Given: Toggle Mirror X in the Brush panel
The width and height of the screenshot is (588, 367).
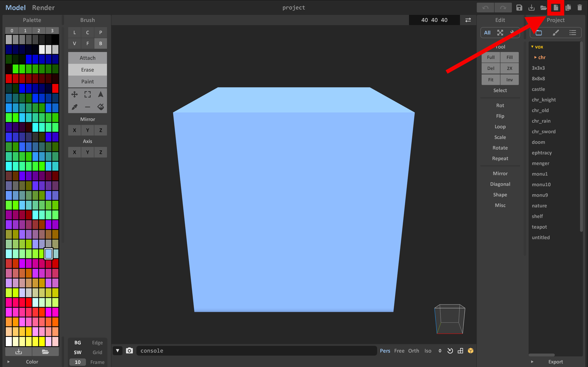Looking at the screenshot, I should point(74,130).
